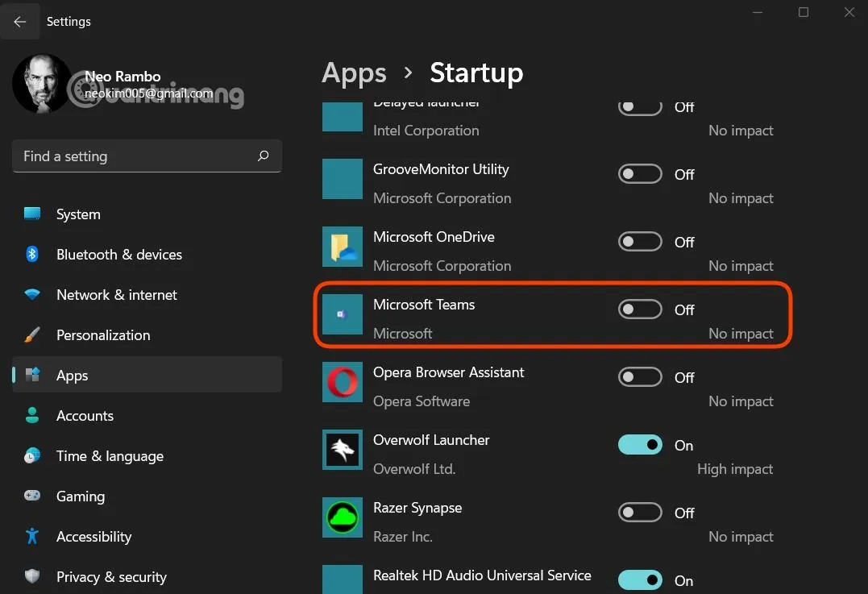Click the Opera Browser Assistant icon

343,382
